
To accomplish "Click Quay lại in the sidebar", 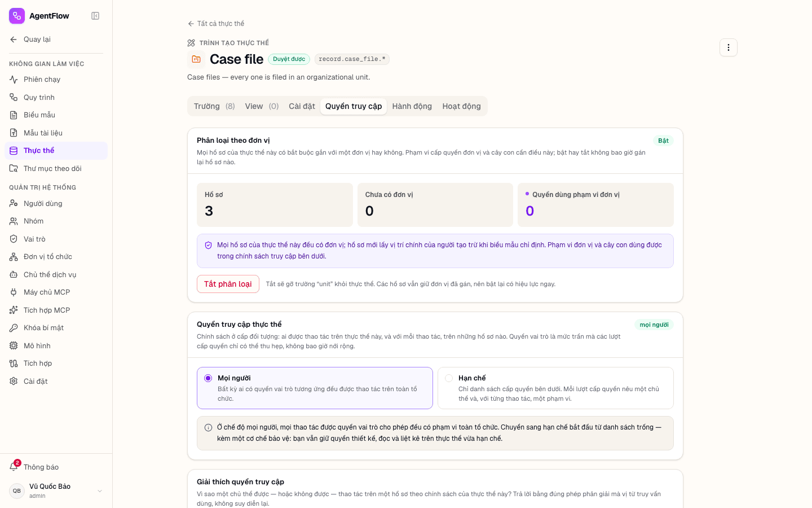I will 56,40.
